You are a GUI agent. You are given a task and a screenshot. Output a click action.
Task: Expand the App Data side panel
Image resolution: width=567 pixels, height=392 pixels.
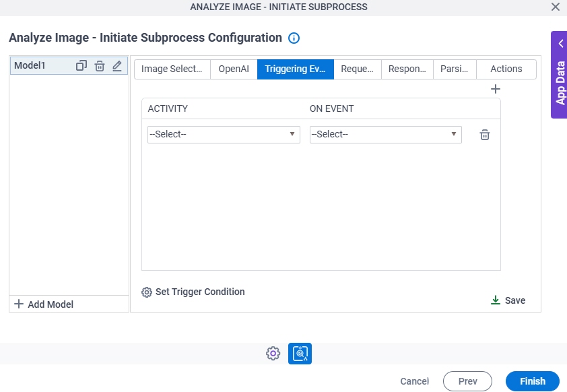[559, 75]
